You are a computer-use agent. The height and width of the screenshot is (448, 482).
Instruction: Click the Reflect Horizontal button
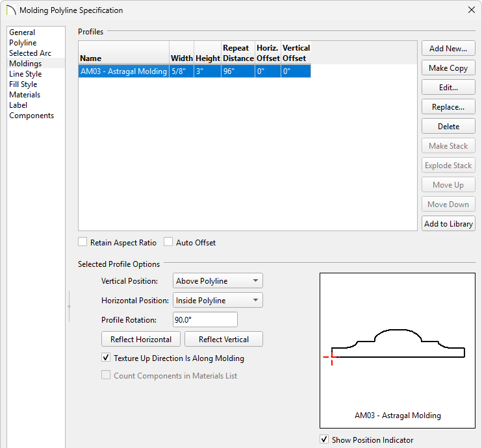pyautogui.click(x=141, y=339)
